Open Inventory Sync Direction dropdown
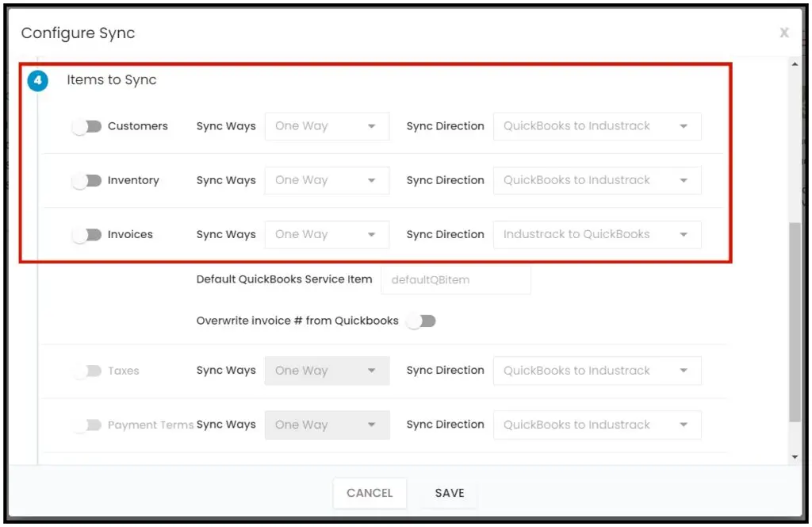 coord(597,180)
